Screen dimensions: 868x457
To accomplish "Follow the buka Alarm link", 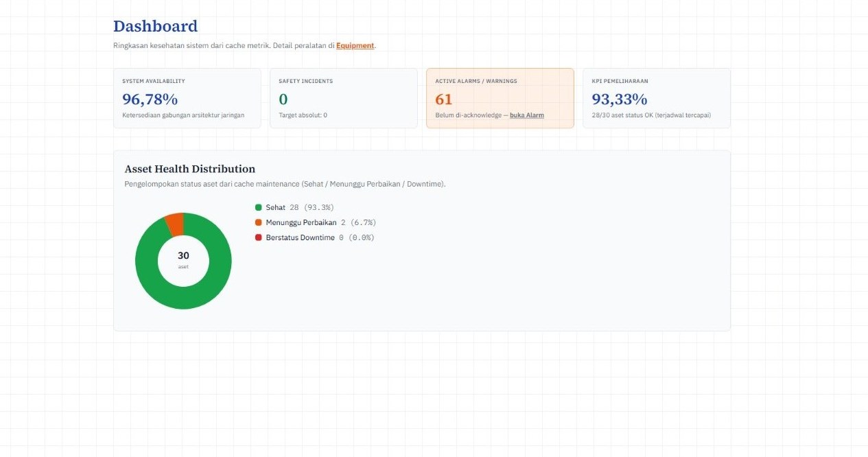I will point(527,115).
